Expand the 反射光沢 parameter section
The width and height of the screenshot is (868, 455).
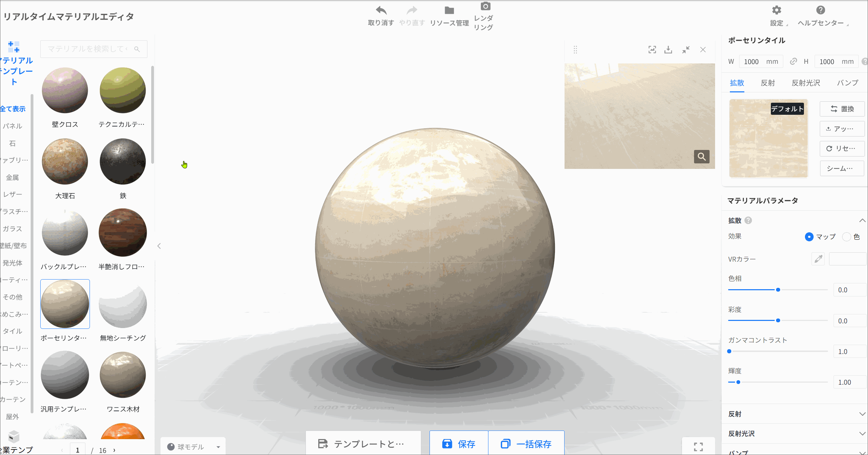[862, 434]
